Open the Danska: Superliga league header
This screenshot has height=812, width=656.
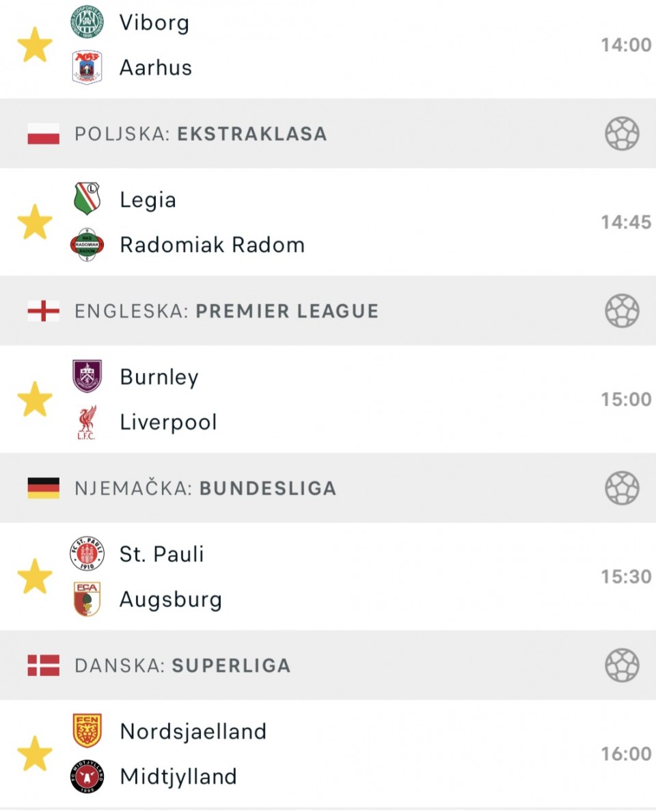tap(328, 665)
